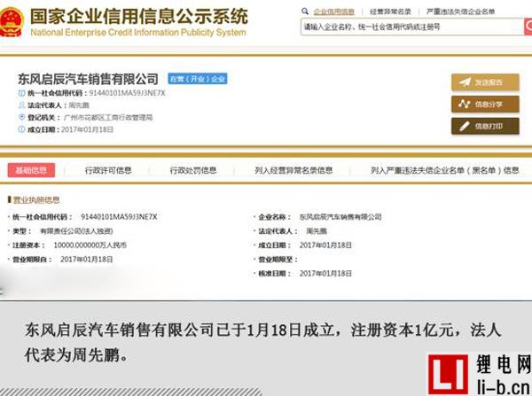Click registered capital 10000.000000万人民币
The height and width of the screenshot is (396, 532).
(90, 245)
